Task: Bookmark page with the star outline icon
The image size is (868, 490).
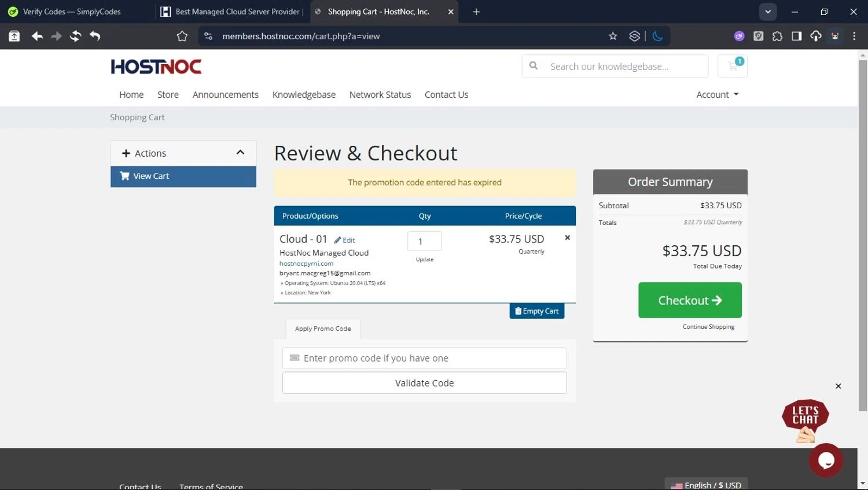Action: 182,36
